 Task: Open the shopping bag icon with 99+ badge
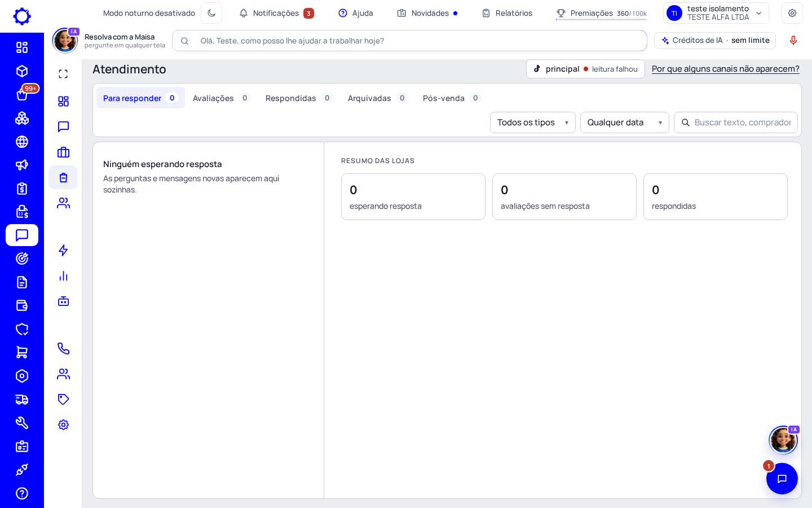click(22, 95)
